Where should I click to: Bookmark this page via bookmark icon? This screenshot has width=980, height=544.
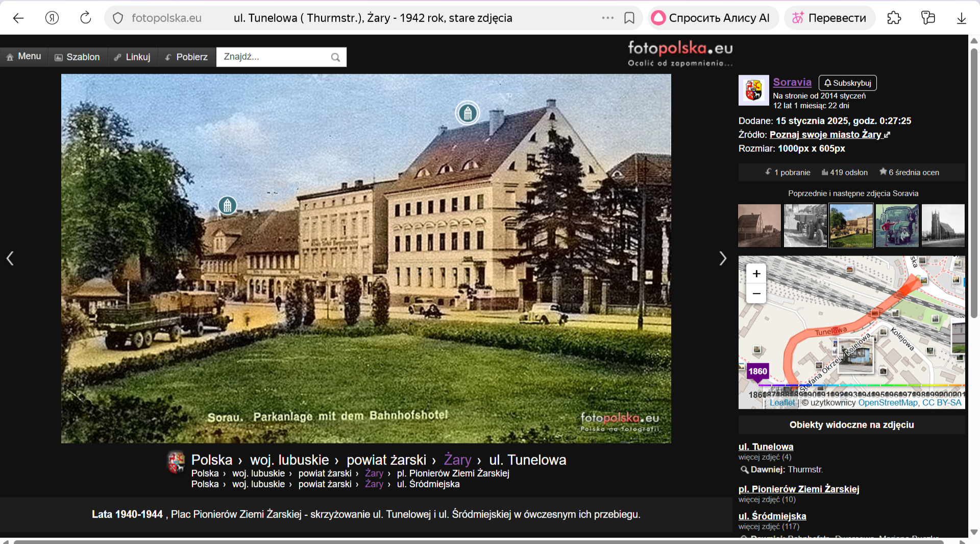[629, 18]
